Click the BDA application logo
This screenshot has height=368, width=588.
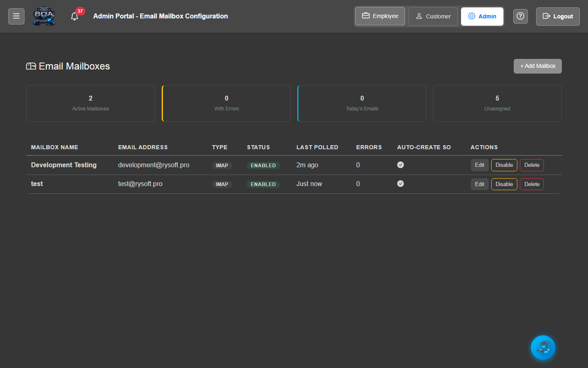[44, 16]
